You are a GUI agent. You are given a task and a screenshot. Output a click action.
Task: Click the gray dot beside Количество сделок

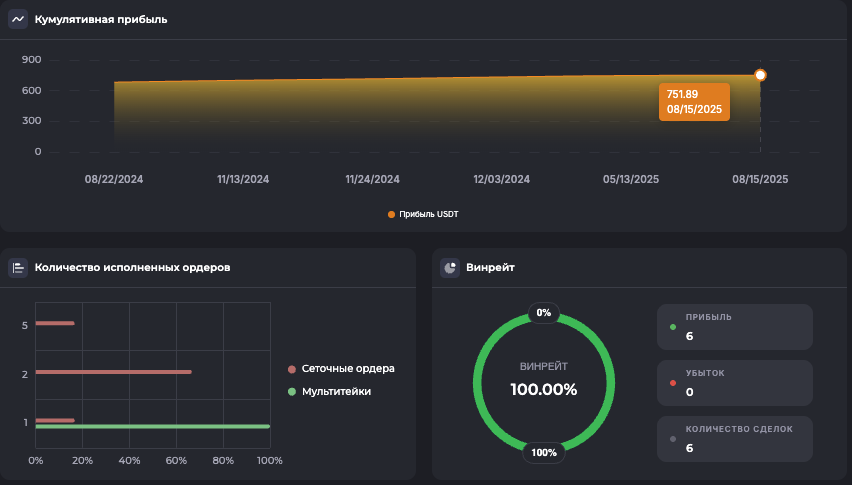click(673, 439)
